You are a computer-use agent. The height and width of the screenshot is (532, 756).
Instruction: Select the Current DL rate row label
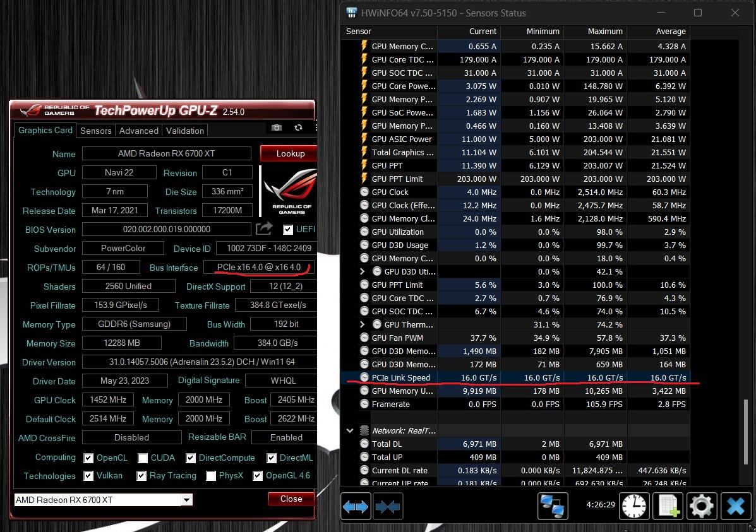(400, 470)
